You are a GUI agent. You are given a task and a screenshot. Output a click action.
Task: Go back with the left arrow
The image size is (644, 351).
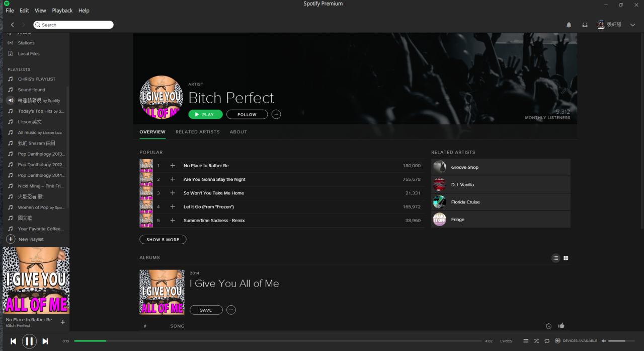(x=12, y=25)
